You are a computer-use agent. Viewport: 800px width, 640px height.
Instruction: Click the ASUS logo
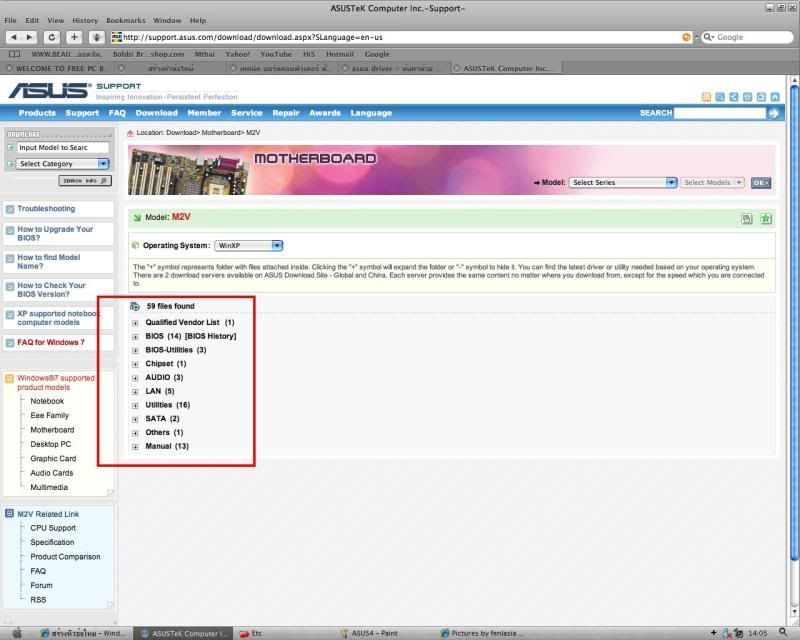(x=49, y=90)
